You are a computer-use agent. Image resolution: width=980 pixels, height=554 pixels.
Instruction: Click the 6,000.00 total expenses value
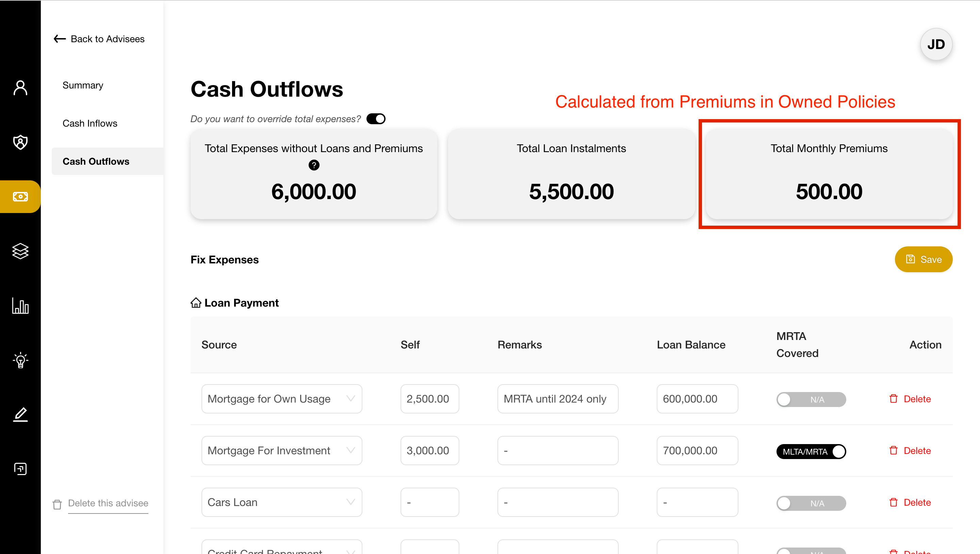click(313, 191)
